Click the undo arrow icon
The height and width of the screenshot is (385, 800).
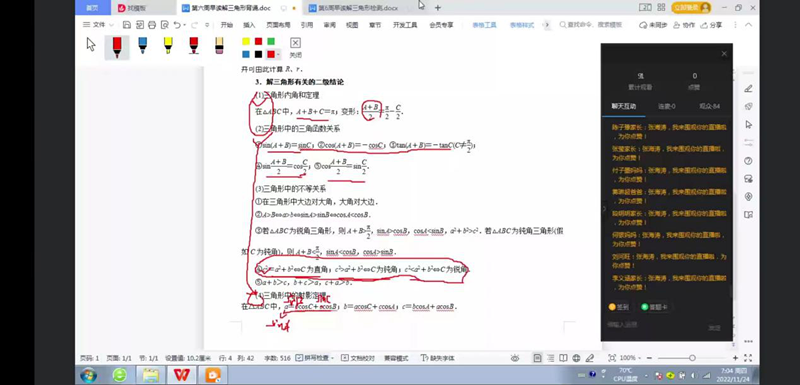[x=177, y=24]
